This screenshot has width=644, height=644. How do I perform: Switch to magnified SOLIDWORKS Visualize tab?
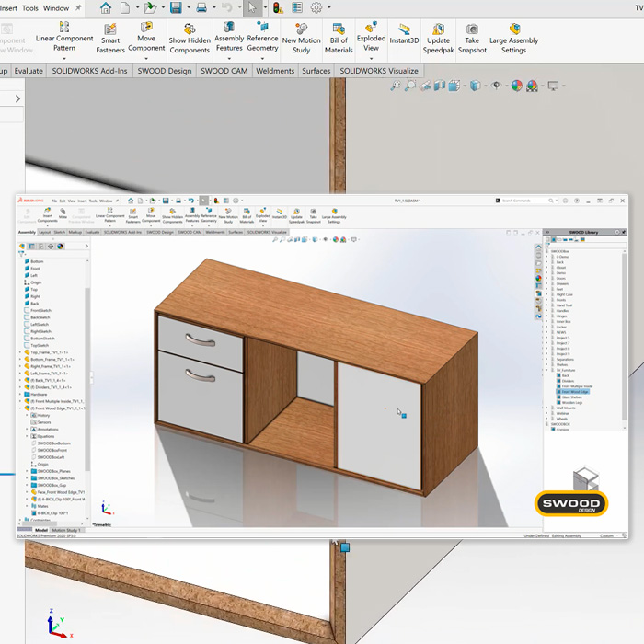point(379,71)
